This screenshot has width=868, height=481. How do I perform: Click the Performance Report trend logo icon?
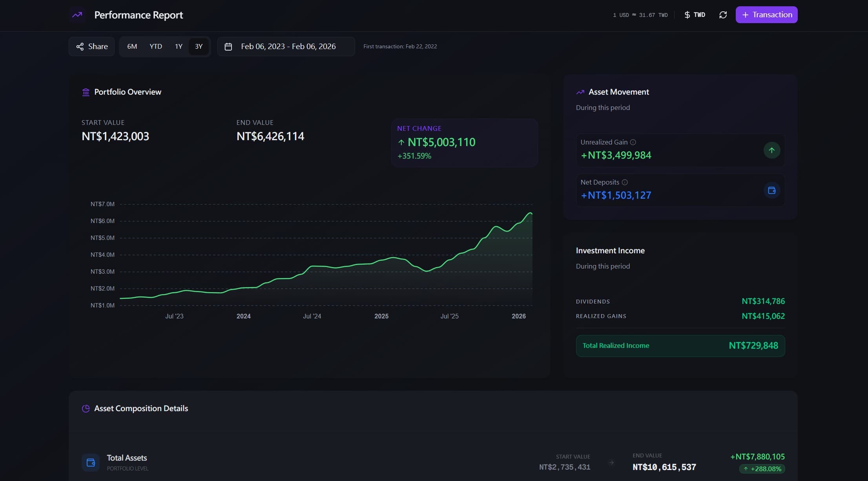(77, 15)
